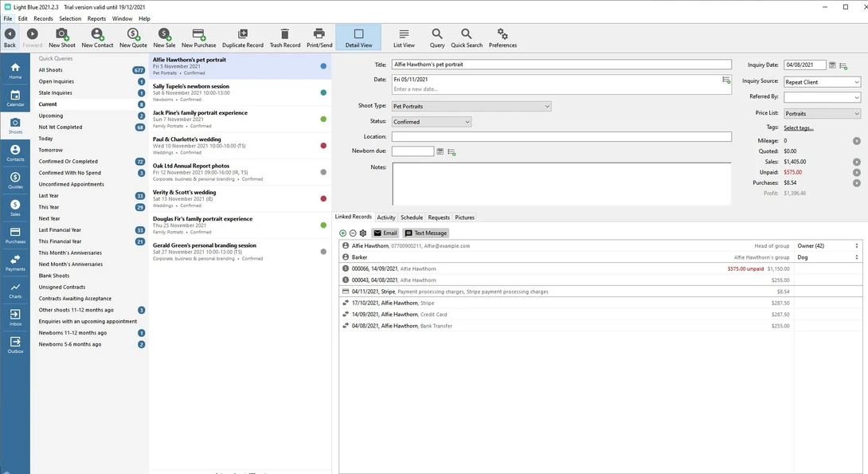The image size is (868, 474).
Task: Click into the Title field
Action: coord(561,65)
